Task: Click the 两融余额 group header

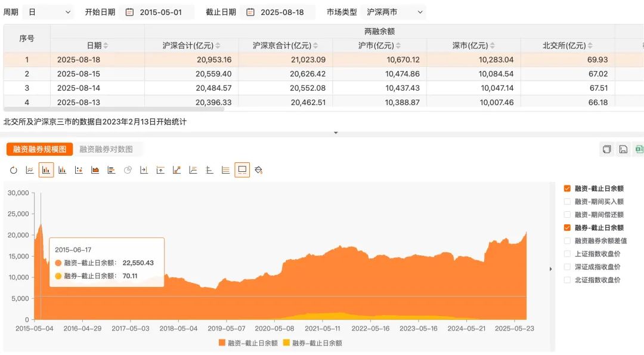Action: pyautogui.click(x=379, y=31)
